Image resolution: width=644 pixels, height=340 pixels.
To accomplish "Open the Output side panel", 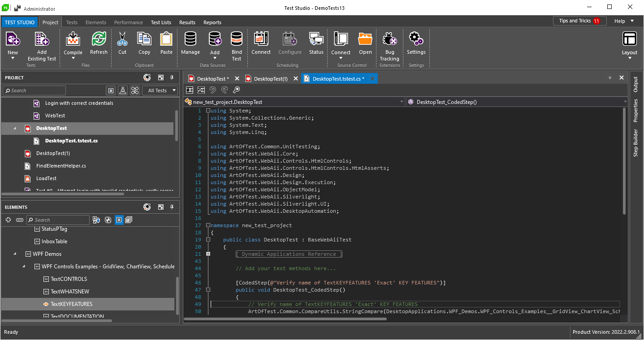I will coord(635,85).
